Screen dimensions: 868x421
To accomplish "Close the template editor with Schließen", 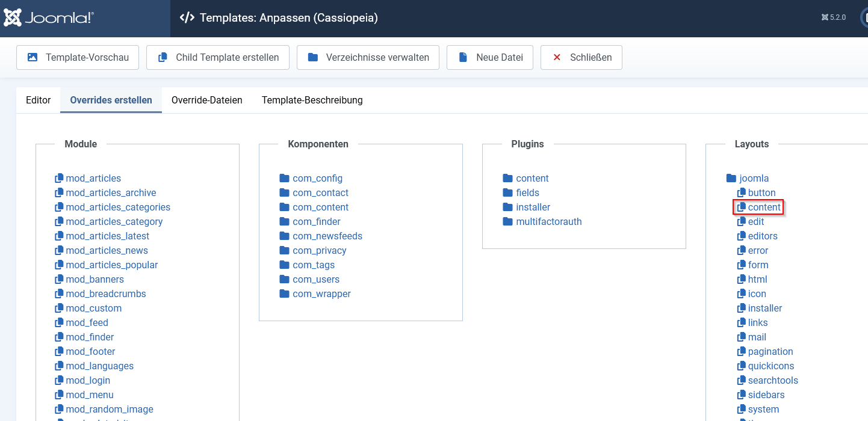I will (581, 58).
